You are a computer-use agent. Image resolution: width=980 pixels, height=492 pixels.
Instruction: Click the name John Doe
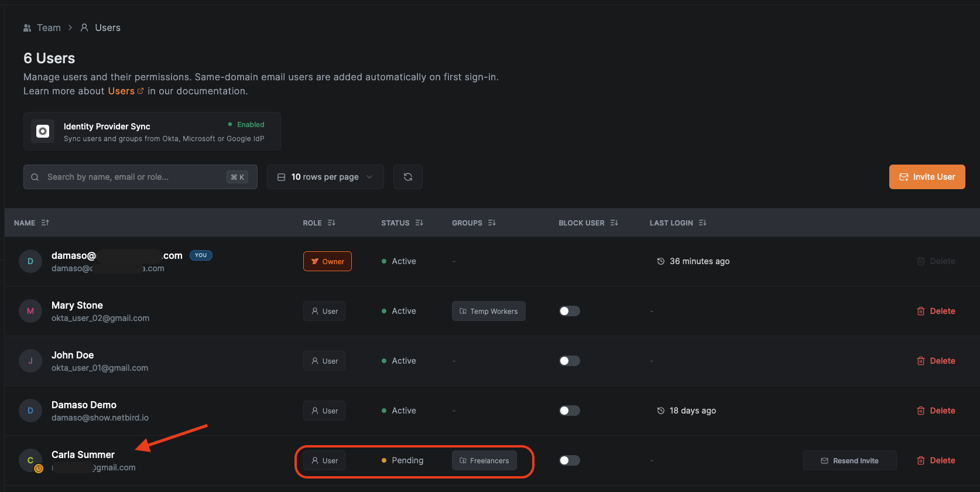(73, 355)
